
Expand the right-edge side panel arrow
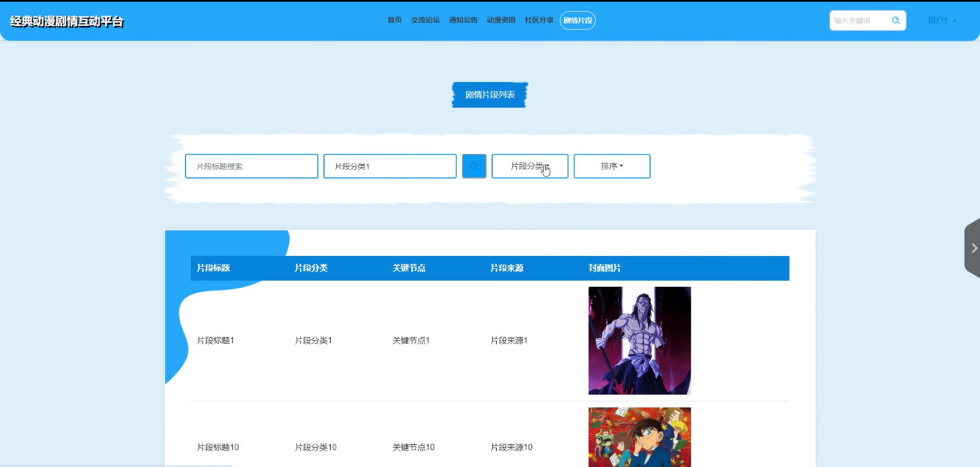point(972,248)
